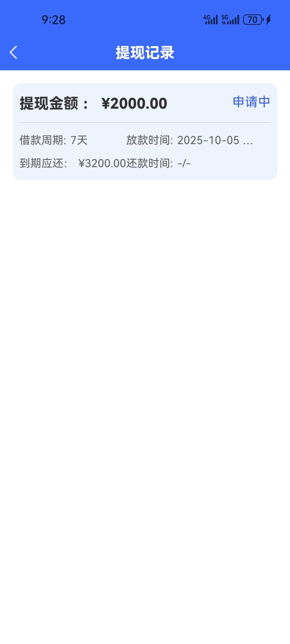Tap the ¥3200.00 repayment amount
Image resolution: width=290 pixels, height=644 pixels.
(x=102, y=163)
